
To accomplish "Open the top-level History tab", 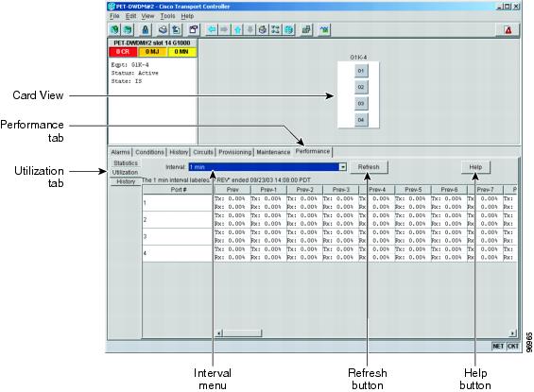I will pyautogui.click(x=179, y=152).
